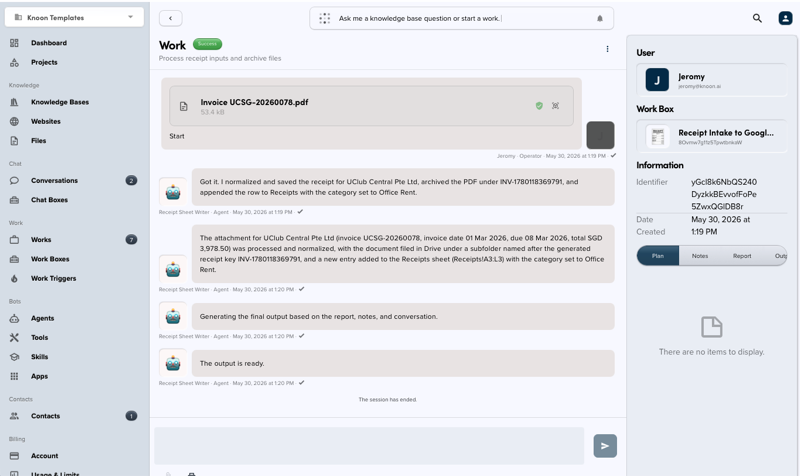
Task: Switch to the Report tab
Action: click(742, 256)
